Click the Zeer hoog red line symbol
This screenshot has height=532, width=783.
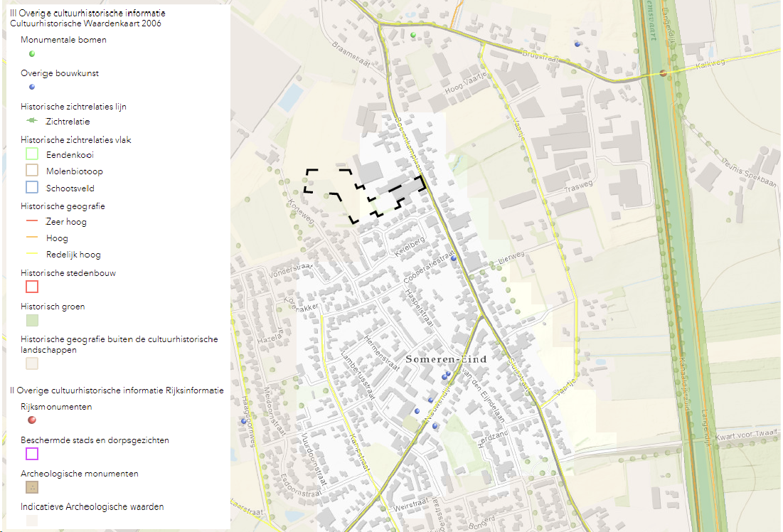tap(31, 221)
